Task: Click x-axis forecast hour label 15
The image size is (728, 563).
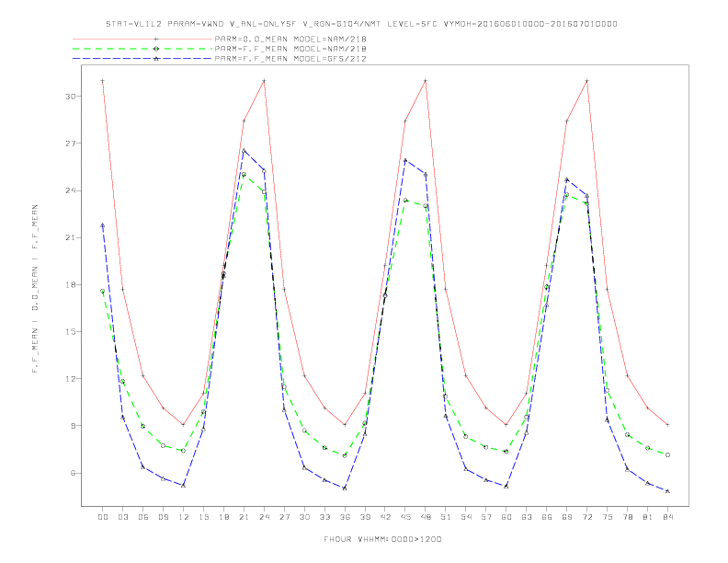Action: pyautogui.click(x=203, y=517)
